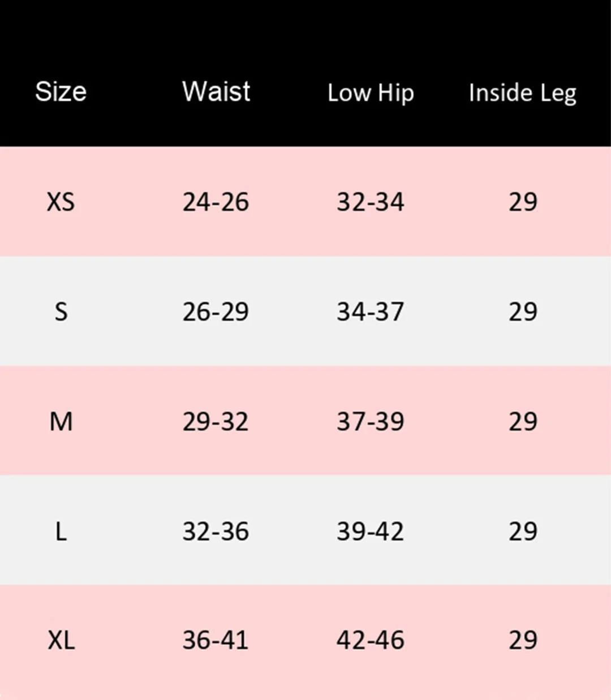
Task: Click the Size column header
Action: tap(61, 92)
